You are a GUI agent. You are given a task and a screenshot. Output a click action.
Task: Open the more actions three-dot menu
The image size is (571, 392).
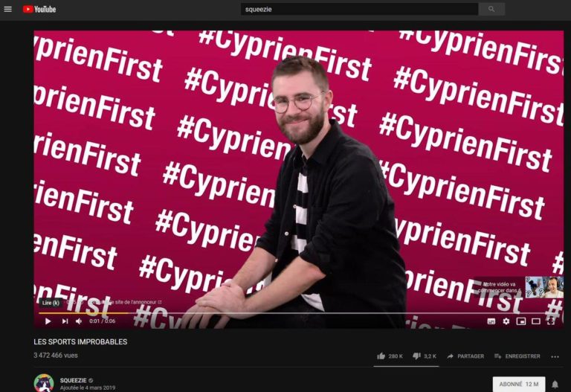pyautogui.click(x=555, y=356)
